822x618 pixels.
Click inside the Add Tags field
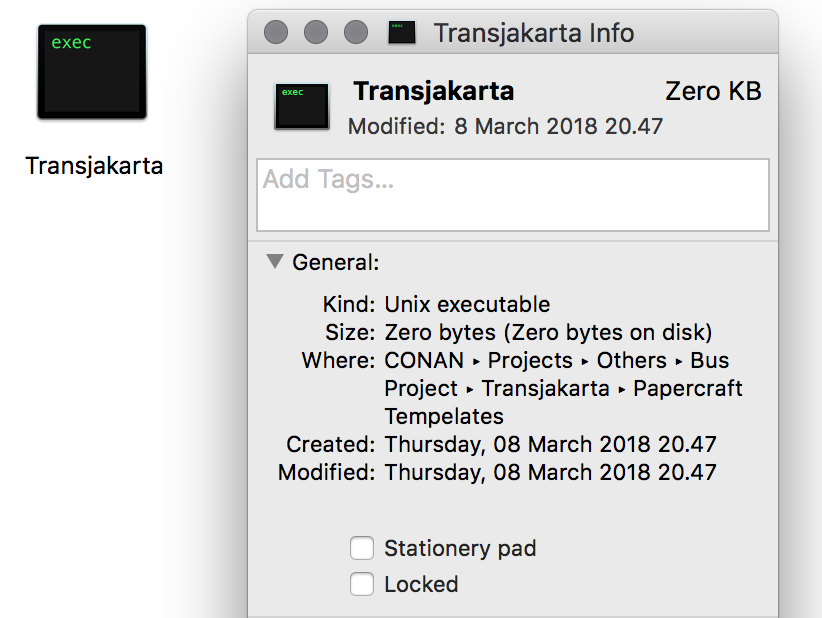[512, 194]
